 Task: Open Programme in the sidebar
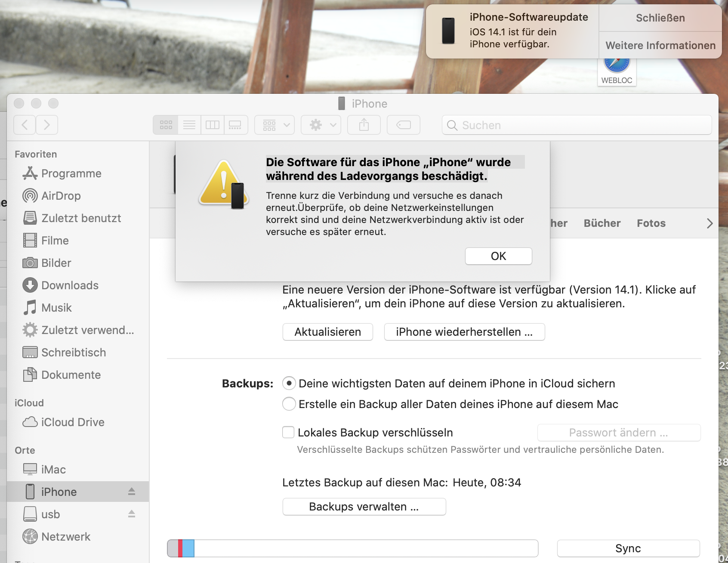(78, 173)
